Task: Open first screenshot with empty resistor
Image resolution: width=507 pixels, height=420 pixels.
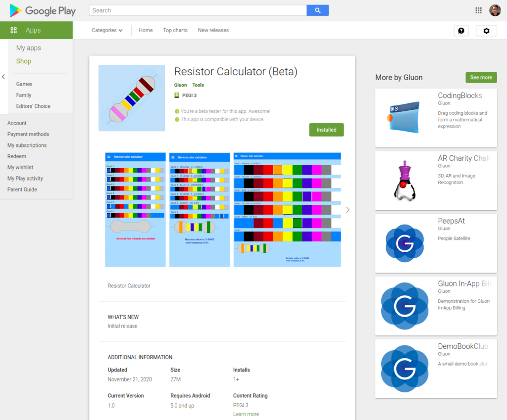Action: click(135, 210)
